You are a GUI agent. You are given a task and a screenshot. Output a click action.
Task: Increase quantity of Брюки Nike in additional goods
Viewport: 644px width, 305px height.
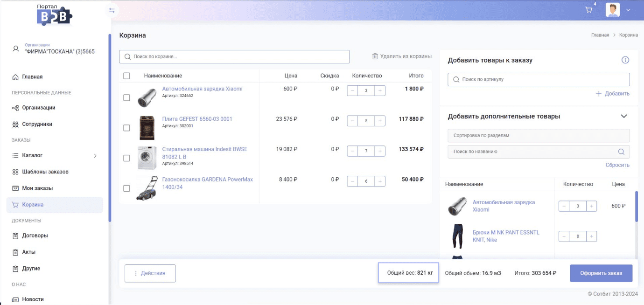pos(592,236)
